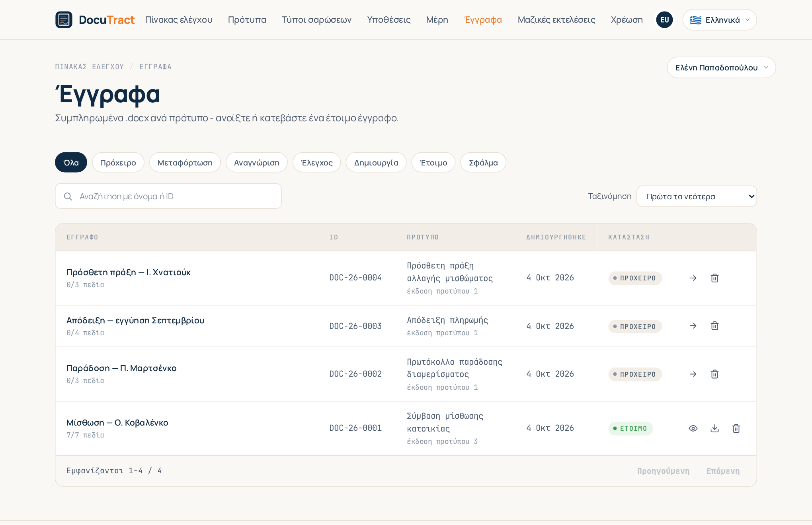This screenshot has width=812, height=525.
Task: Expand the Ελένη Παπαδοπούλου user menu
Action: pyautogui.click(x=721, y=67)
